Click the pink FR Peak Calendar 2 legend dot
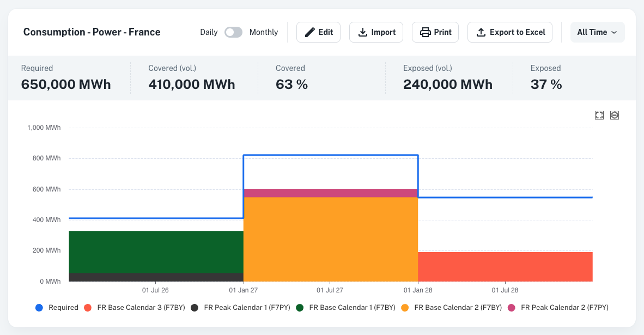 pyautogui.click(x=512, y=308)
